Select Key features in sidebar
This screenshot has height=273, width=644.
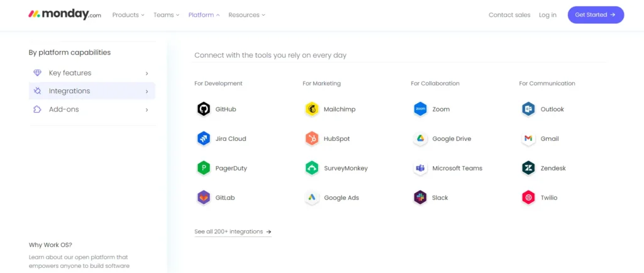click(x=92, y=73)
